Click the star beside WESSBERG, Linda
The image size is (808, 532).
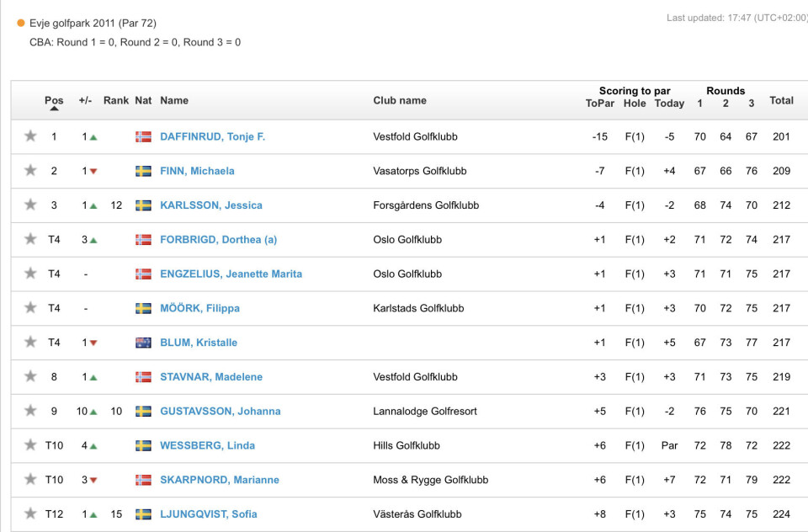(x=30, y=445)
